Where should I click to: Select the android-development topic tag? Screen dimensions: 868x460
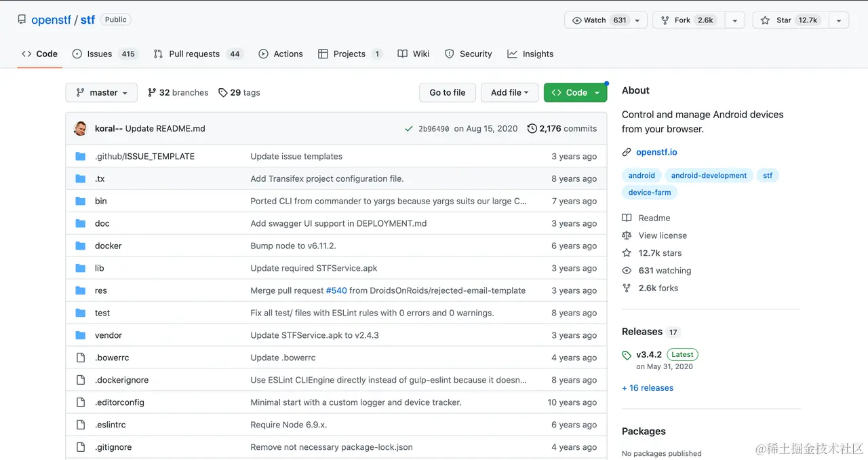[x=709, y=175]
